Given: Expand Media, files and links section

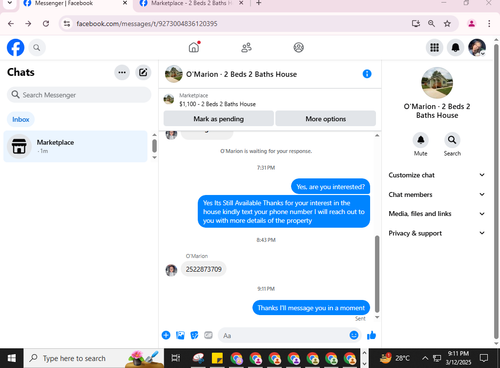Looking at the screenshot, I should pyautogui.click(x=436, y=214).
